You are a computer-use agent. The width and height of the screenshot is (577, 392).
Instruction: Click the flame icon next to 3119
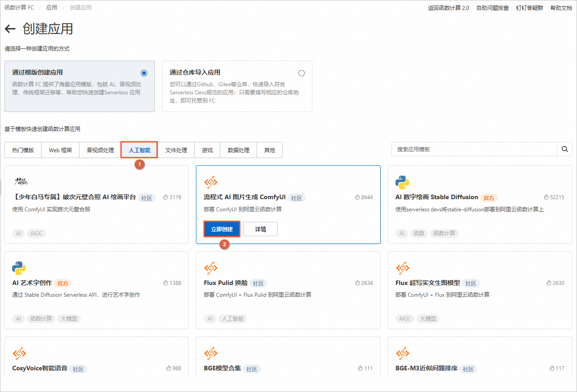click(x=166, y=197)
